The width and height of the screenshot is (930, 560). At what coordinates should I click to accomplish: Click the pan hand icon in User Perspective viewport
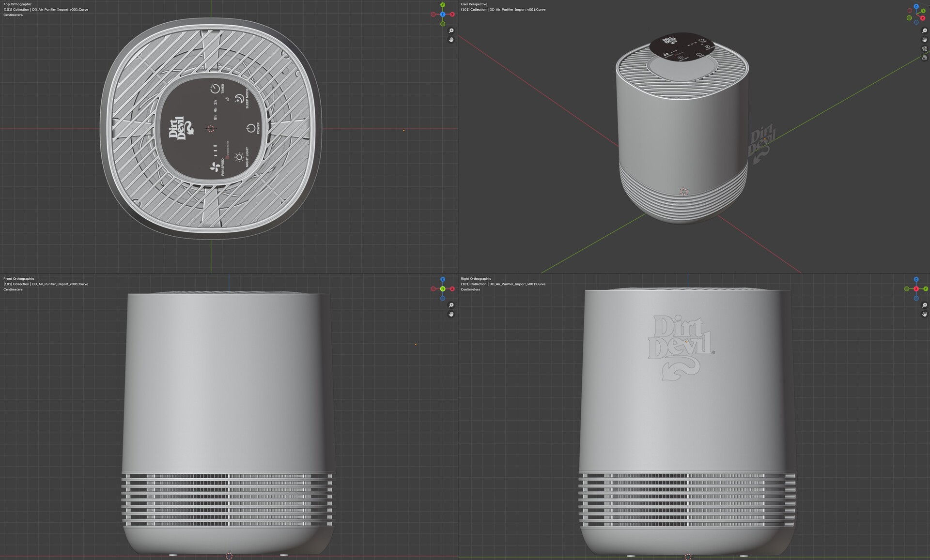(925, 40)
